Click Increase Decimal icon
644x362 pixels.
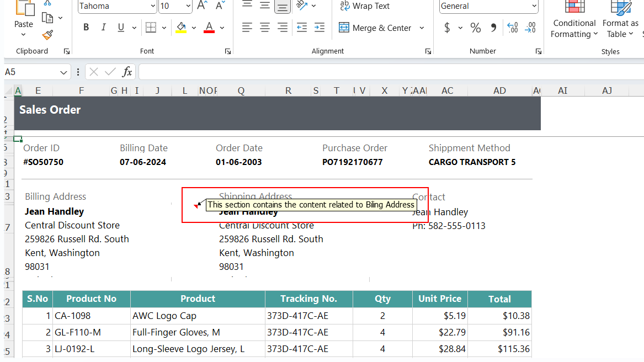512,28
